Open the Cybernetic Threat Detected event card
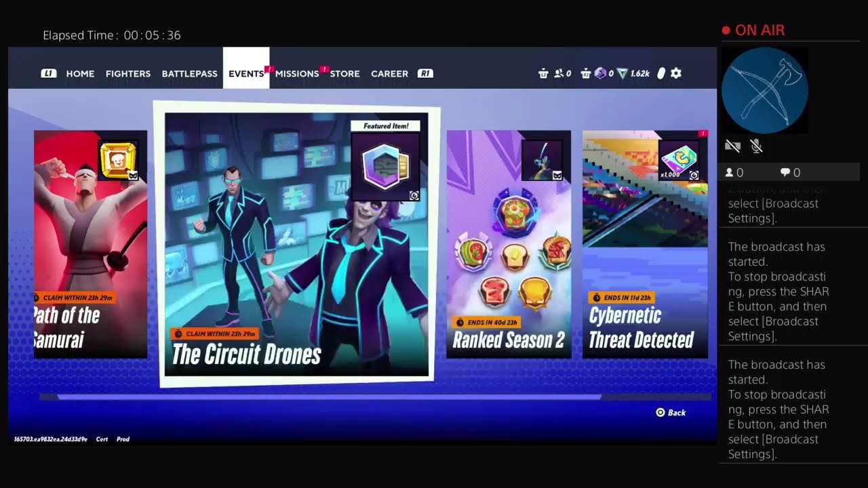 (645, 244)
